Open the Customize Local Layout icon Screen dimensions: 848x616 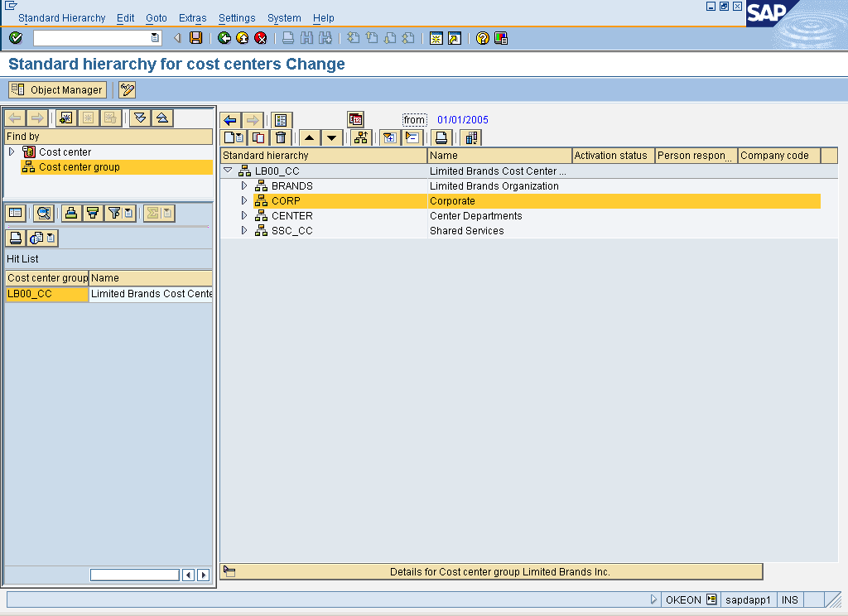[x=501, y=38]
